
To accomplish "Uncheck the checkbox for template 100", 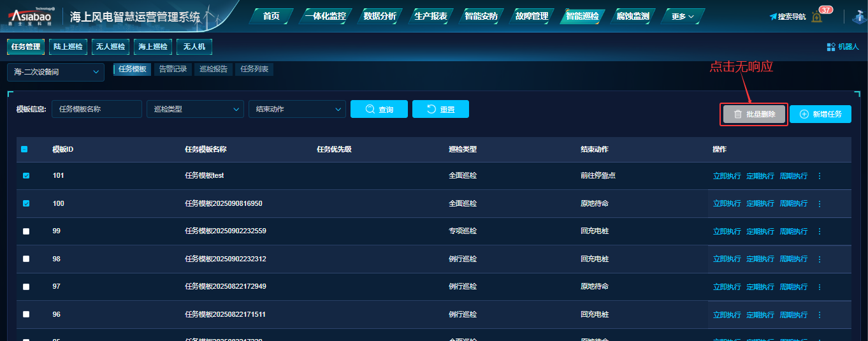I will tap(26, 204).
